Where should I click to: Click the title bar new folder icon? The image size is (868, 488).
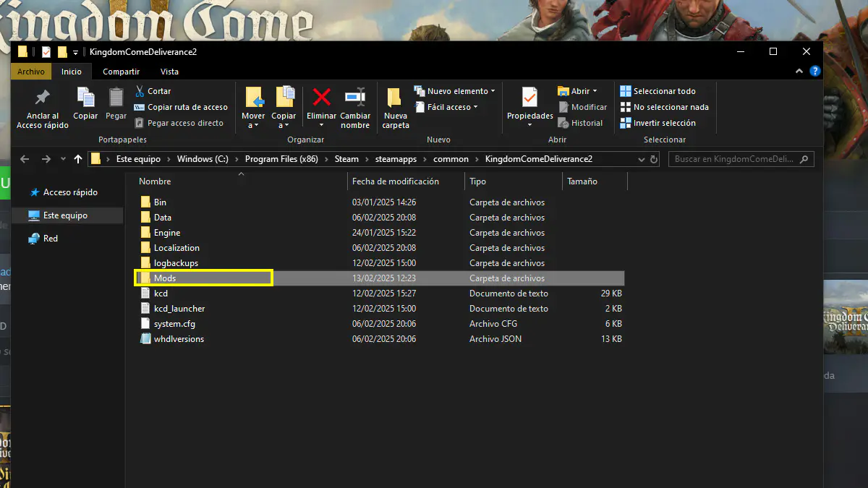[x=62, y=52]
